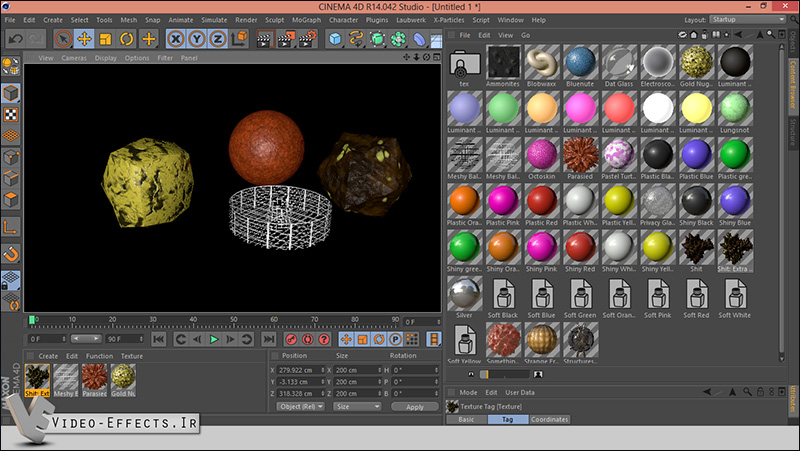
Task: Switch to Model mode cube icon
Action: click(11, 93)
